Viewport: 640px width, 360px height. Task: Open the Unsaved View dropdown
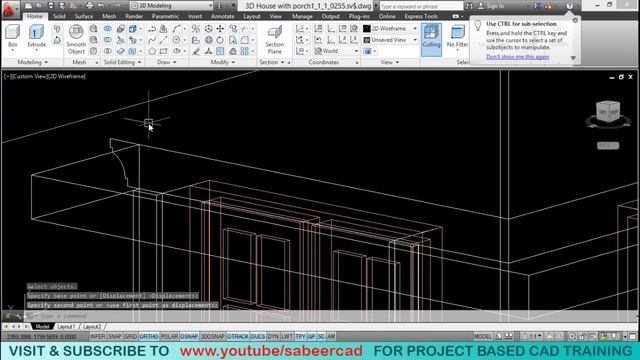pos(390,40)
